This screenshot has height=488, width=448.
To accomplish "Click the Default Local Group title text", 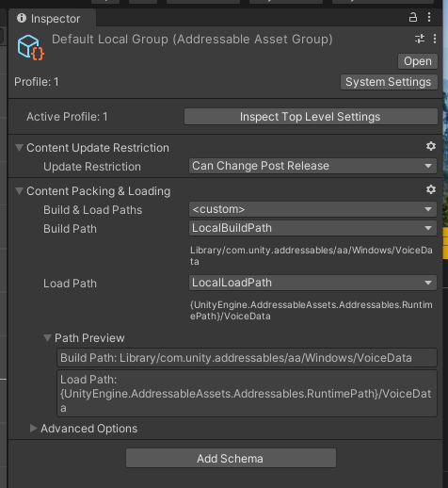I will pyautogui.click(x=192, y=40).
